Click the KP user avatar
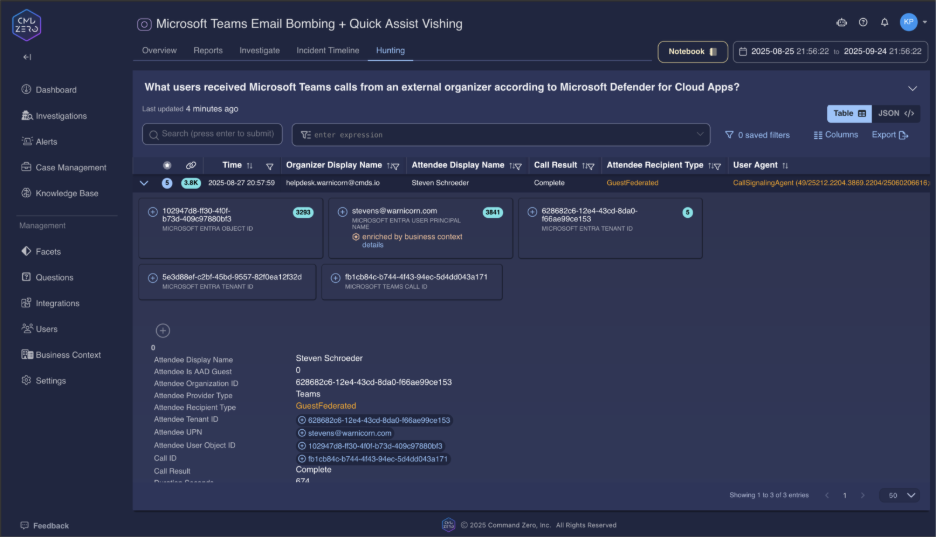 pos(909,22)
